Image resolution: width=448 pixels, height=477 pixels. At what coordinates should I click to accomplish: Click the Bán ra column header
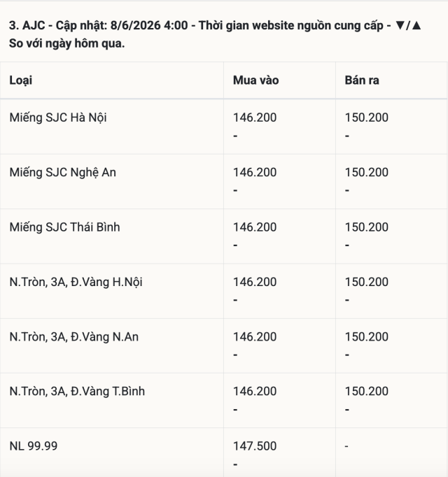tap(362, 80)
